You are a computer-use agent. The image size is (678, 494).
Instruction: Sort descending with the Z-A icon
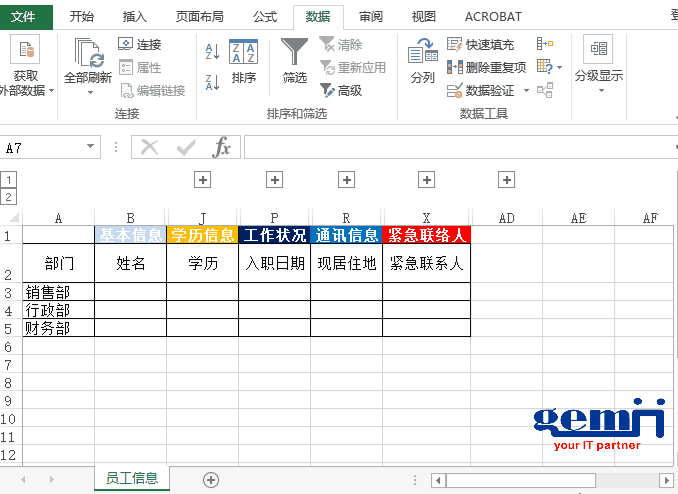pos(212,82)
